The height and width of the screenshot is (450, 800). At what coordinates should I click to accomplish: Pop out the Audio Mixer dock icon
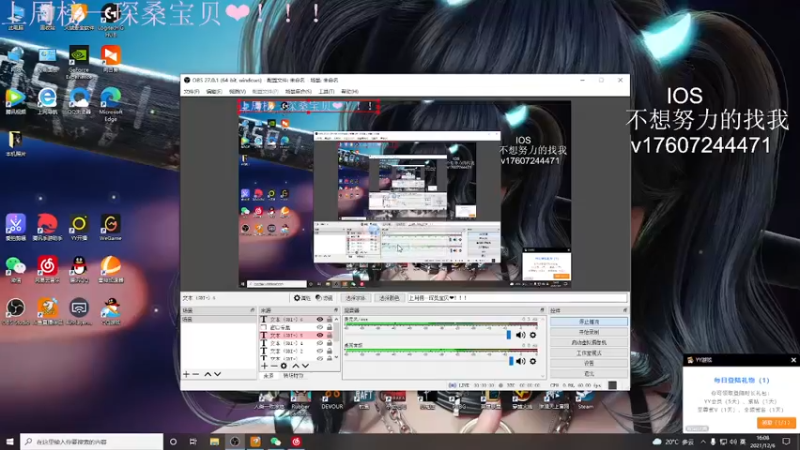pos(542,310)
